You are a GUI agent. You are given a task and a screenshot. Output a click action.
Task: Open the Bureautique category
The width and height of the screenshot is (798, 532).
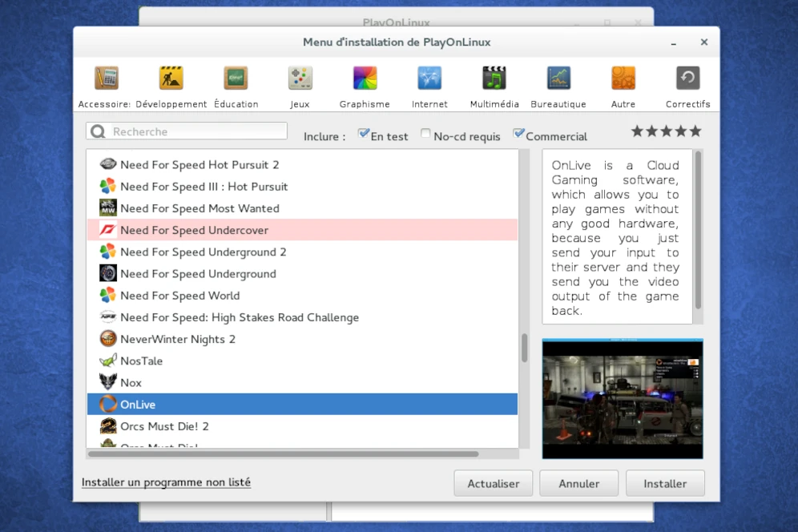coord(558,87)
